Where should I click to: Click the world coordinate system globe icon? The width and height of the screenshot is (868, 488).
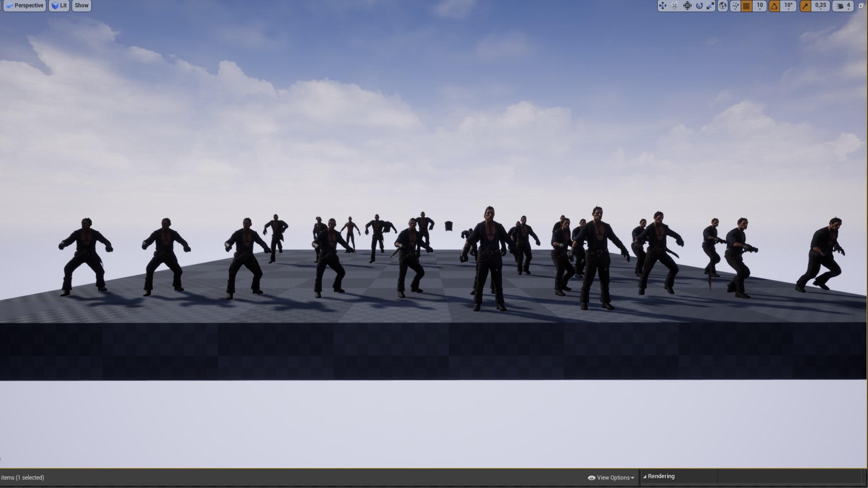pos(723,5)
